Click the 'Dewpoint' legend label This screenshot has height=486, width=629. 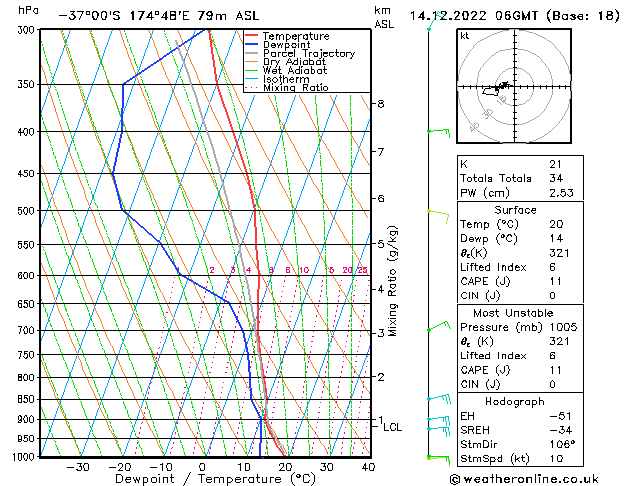(286, 45)
